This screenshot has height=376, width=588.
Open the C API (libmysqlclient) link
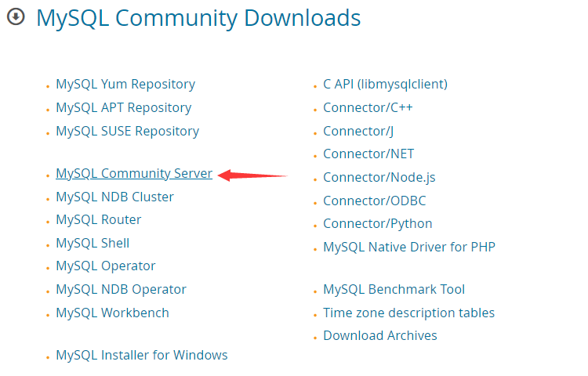click(386, 85)
